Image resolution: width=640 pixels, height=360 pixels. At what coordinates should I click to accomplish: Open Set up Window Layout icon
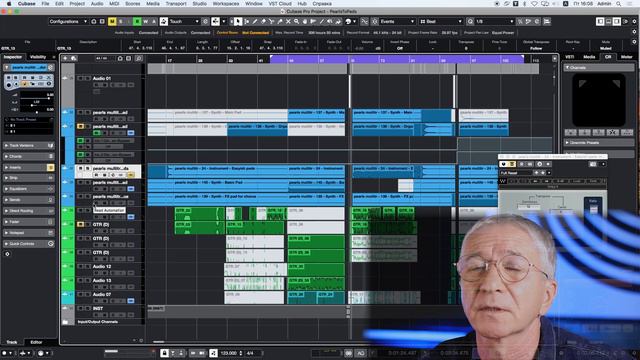[626, 21]
